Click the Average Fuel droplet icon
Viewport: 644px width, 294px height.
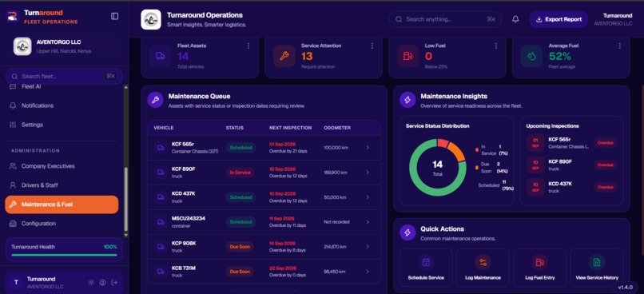[531, 56]
